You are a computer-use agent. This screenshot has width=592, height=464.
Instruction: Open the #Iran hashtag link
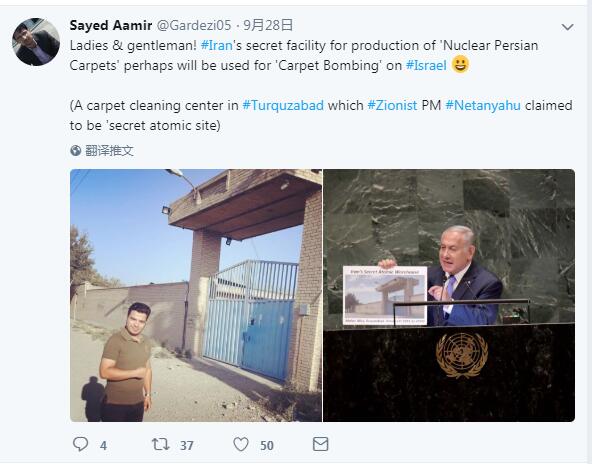(217, 45)
